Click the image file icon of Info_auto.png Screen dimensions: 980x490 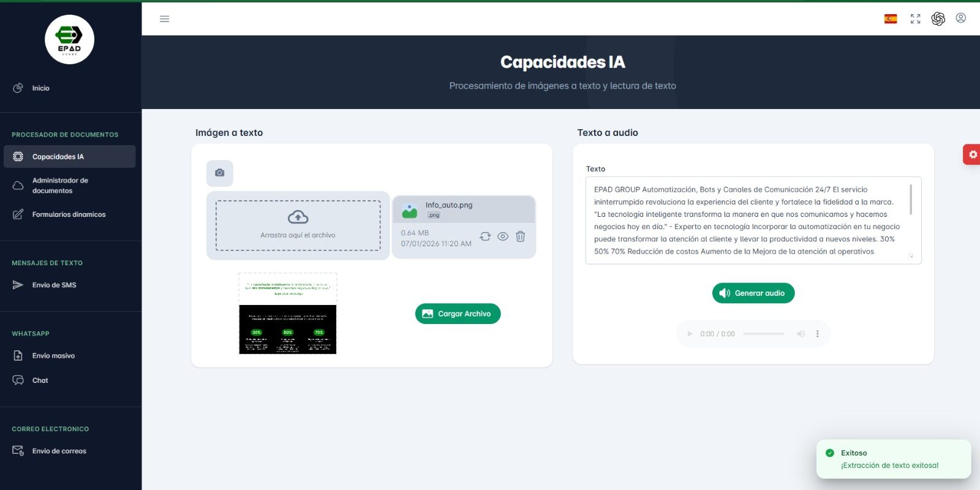tap(409, 211)
